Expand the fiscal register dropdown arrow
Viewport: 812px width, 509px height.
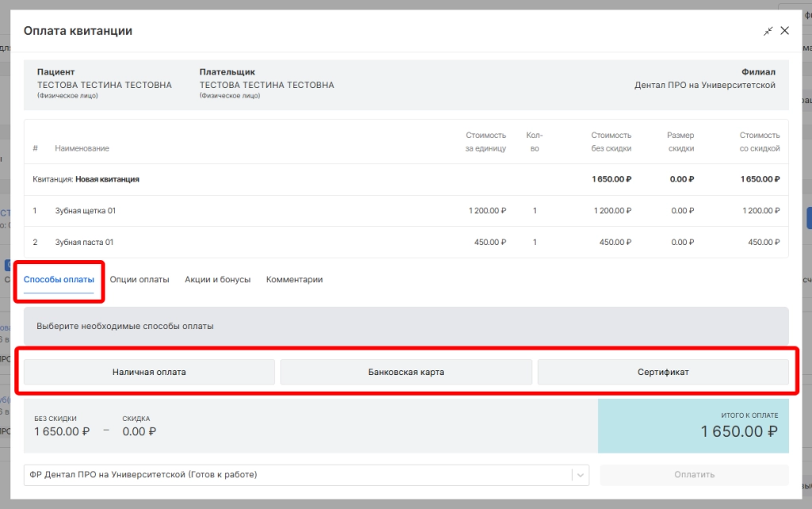coord(580,475)
